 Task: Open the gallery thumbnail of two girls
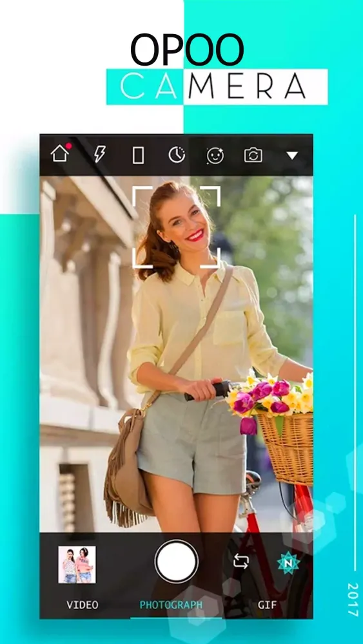[77, 564]
